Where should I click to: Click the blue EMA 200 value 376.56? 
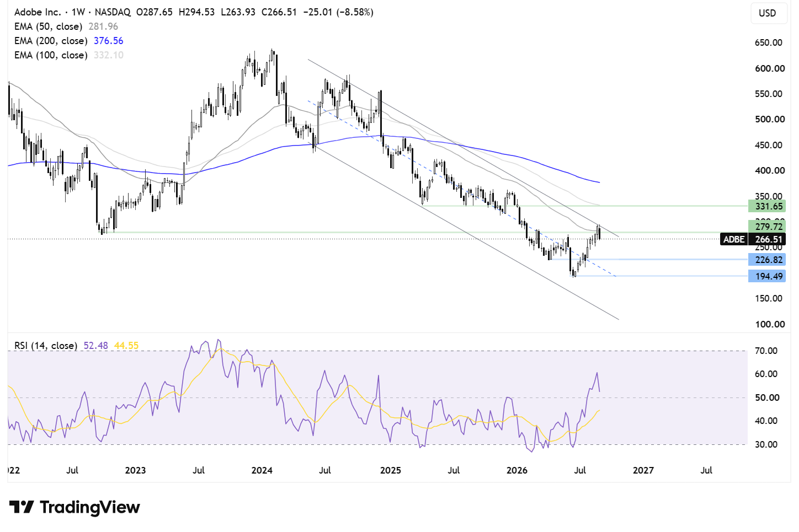tap(109, 41)
